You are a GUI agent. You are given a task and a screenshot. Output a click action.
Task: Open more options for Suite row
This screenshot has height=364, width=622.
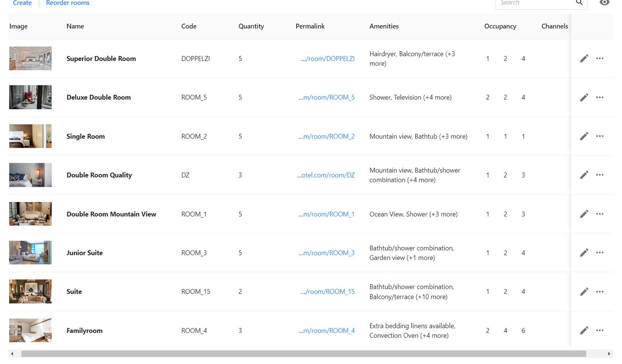coord(600,291)
